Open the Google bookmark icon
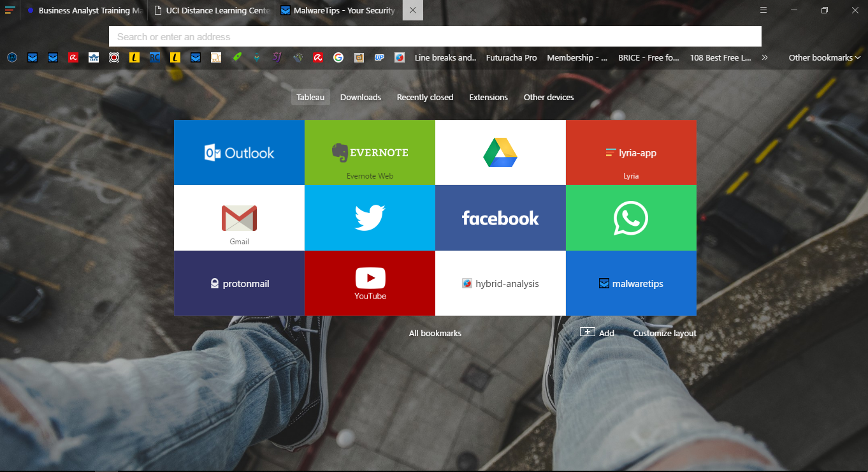Viewport: 868px width, 472px height. coord(338,57)
